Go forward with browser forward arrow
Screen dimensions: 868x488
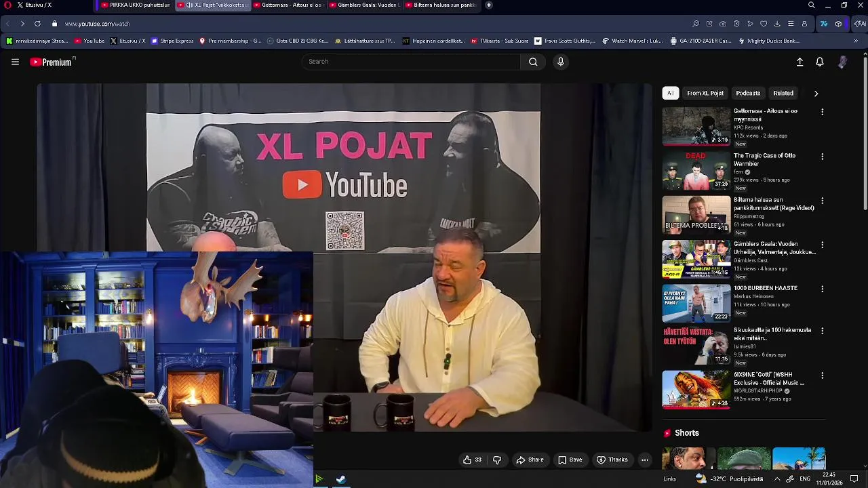22,24
